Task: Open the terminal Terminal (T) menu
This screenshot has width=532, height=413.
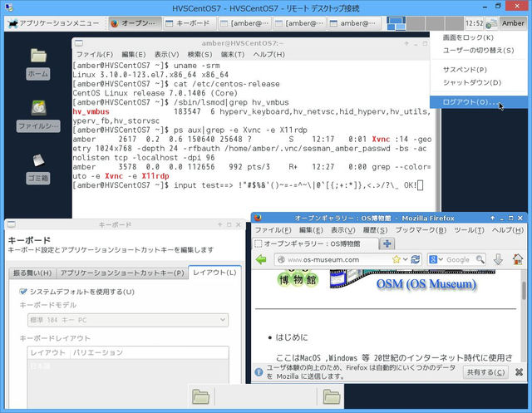Action: (233, 54)
